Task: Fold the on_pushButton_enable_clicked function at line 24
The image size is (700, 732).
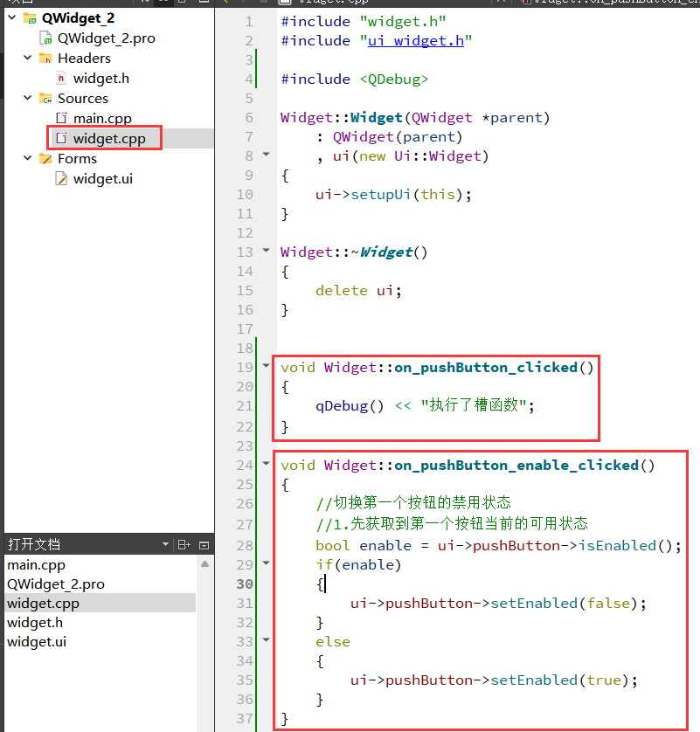Action: coord(267,465)
